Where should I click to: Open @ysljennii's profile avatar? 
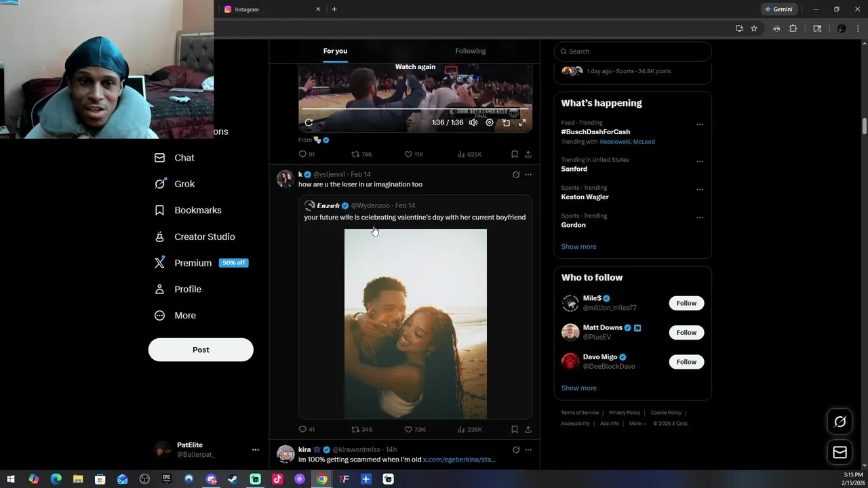[285, 179]
